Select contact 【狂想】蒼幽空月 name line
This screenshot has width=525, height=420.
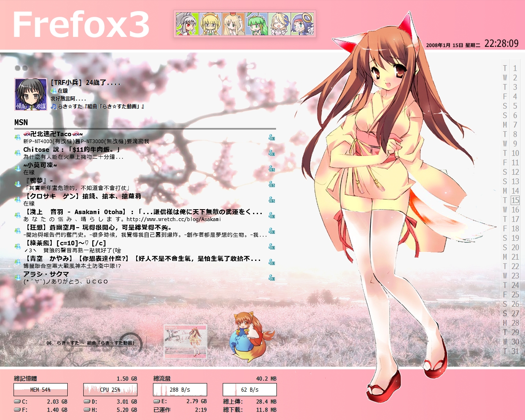[98, 228]
